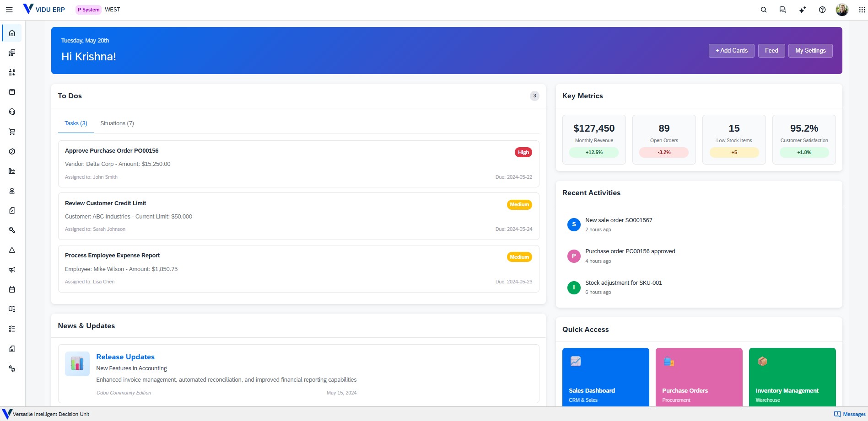Select the shopping cart sidebar icon
868x421 pixels.
[x=12, y=132]
